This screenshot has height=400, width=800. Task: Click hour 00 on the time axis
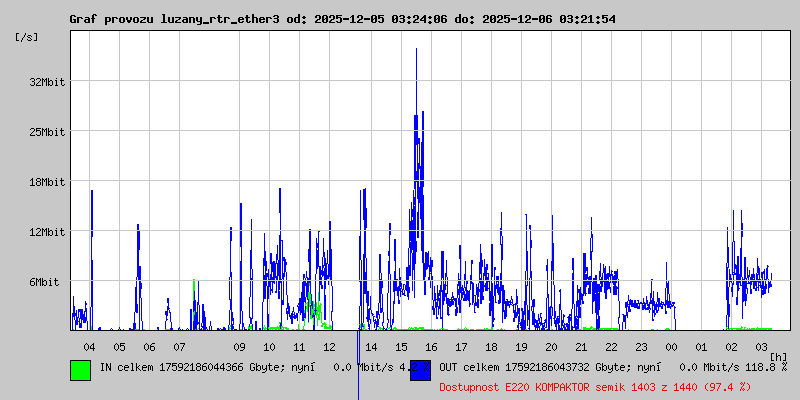(671, 346)
